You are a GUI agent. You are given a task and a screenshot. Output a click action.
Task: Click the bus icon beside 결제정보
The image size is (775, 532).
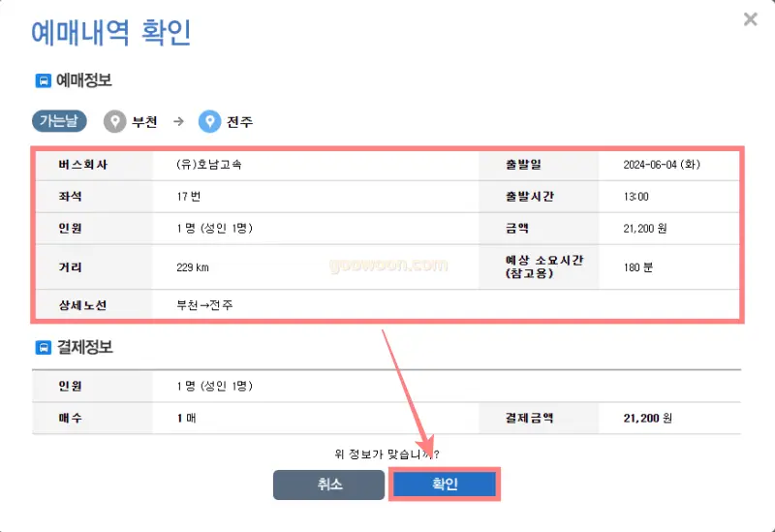[43, 348]
